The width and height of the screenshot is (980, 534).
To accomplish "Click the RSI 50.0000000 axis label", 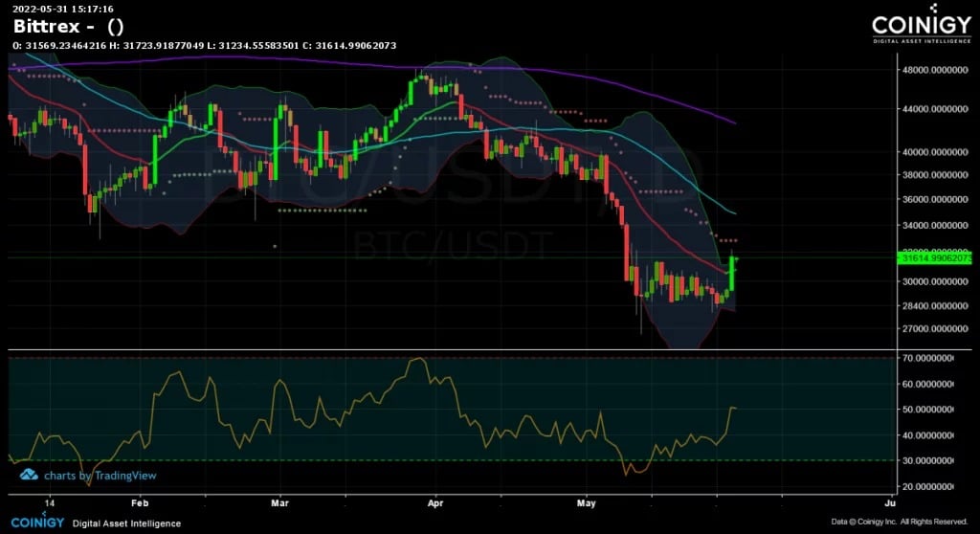I will (927, 410).
